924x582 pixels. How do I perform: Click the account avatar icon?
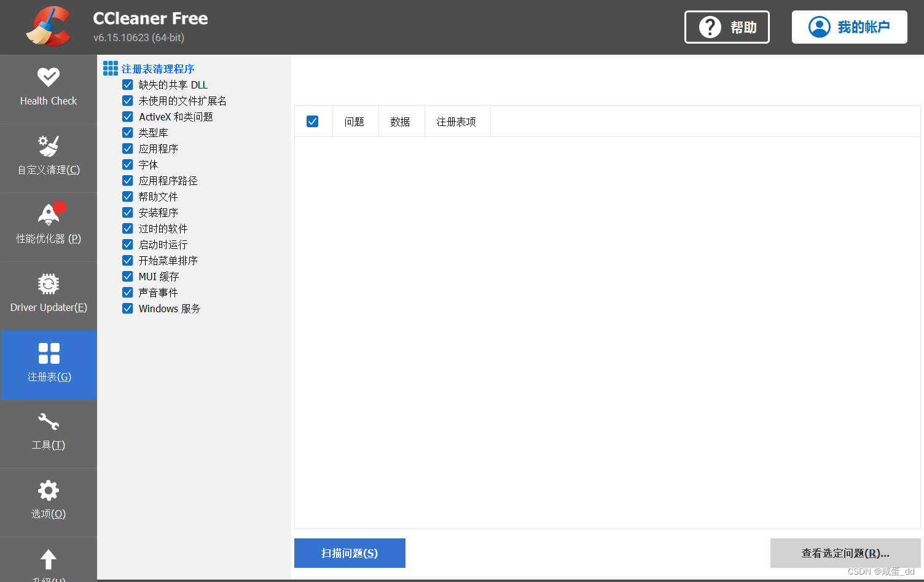(x=820, y=27)
